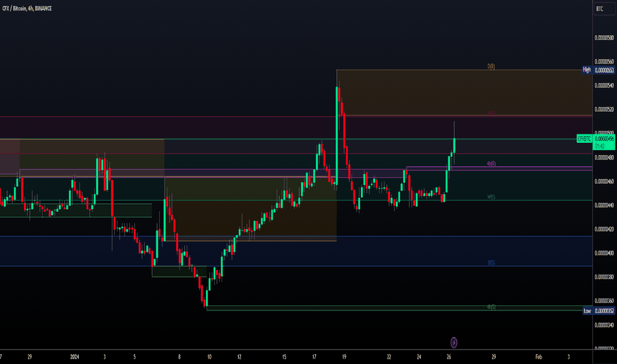617x364 pixels.
Task: Click the 0.00000520 price axis value
Action: tap(604, 109)
